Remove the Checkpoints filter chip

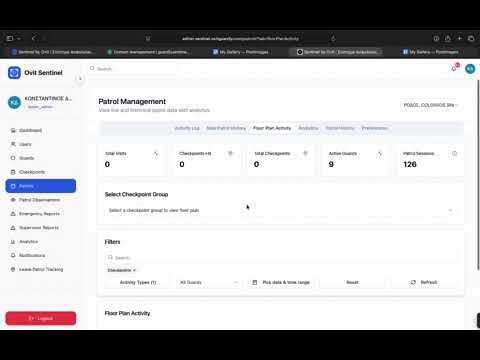coord(134,270)
